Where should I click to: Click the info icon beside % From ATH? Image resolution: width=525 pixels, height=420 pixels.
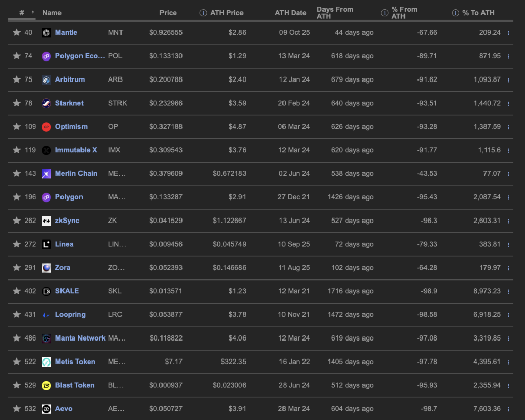coord(385,13)
